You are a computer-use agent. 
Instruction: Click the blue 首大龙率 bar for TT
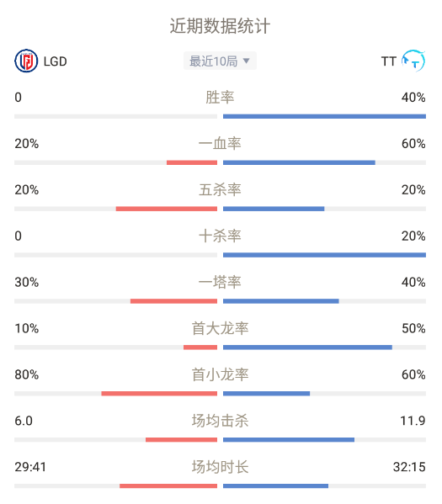coord(307,347)
